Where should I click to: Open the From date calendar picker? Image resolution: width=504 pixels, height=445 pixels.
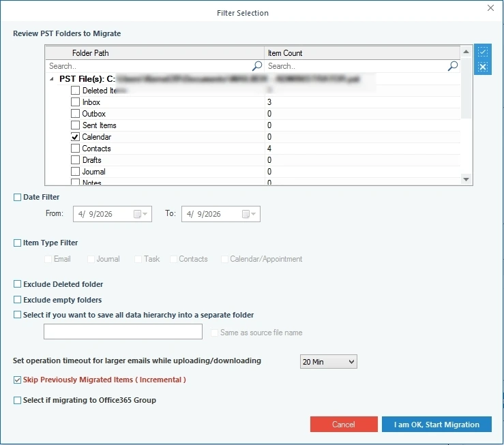coord(140,214)
